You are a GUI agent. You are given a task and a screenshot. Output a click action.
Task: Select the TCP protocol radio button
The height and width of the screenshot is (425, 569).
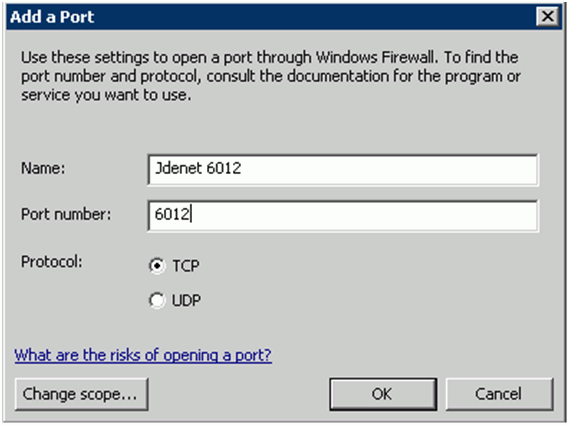coord(157,266)
